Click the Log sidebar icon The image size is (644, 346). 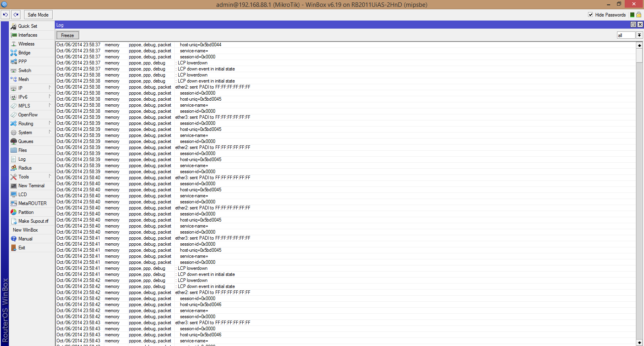tap(14, 159)
